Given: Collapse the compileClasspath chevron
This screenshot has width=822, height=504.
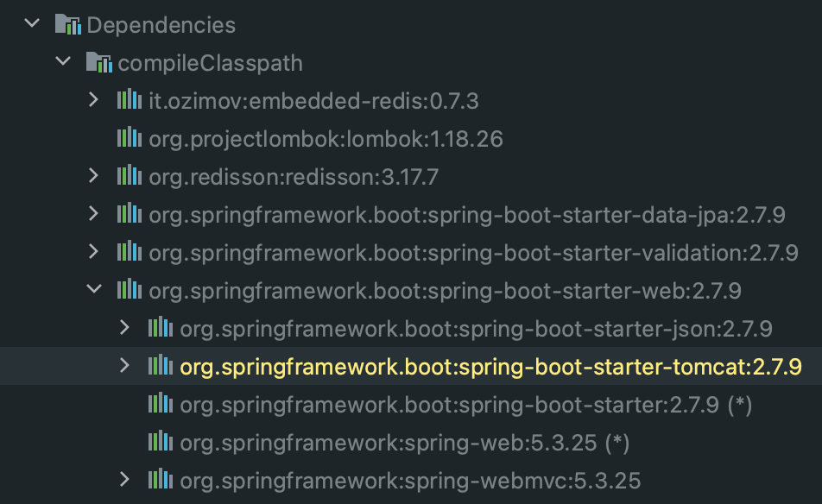Looking at the screenshot, I should [63, 61].
